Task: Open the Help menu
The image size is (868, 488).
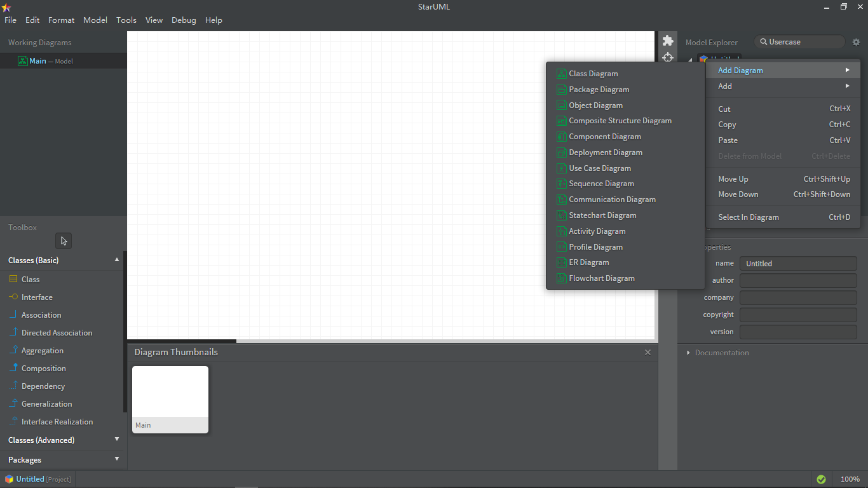Action: [x=214, y=20]
